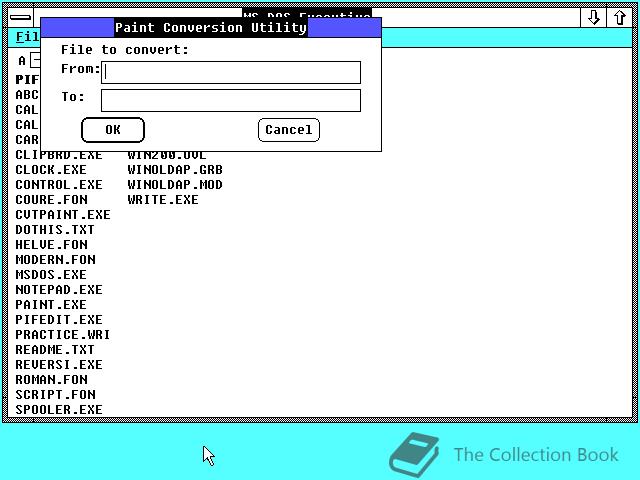The image size is (640, 480).
Task: Select NOTEPAD.EXE in the file list
Action: pos(59,290)
